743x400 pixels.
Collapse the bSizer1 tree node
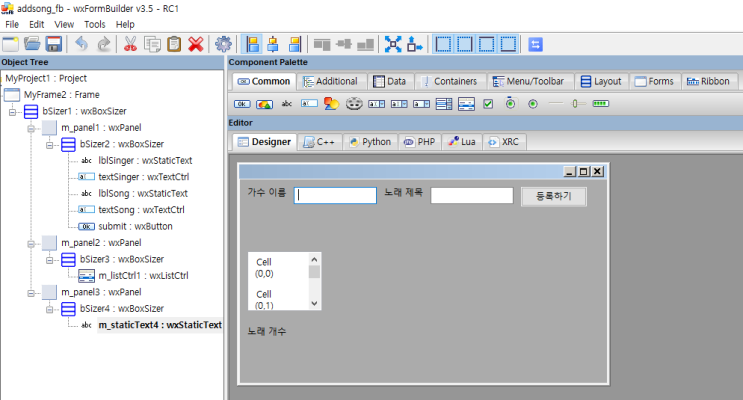click(12, 112)
